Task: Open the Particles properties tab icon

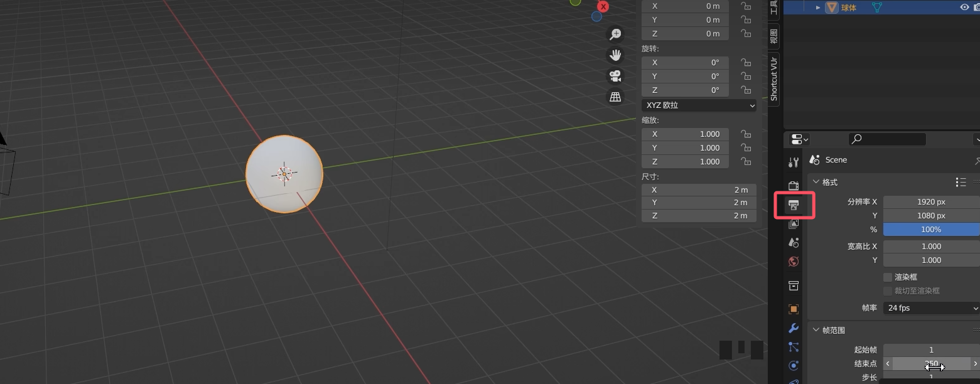Action: 794,346
